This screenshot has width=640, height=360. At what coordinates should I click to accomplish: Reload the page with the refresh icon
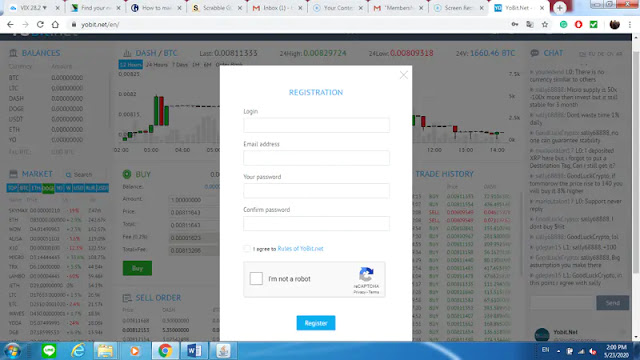click(40, 24)
